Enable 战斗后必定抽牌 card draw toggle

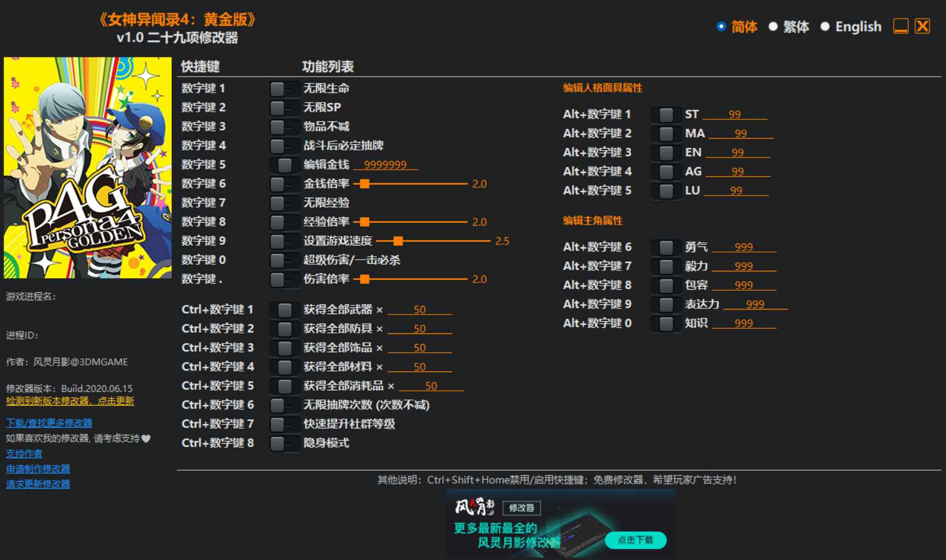pyautogui.click(x=283, y=146)
